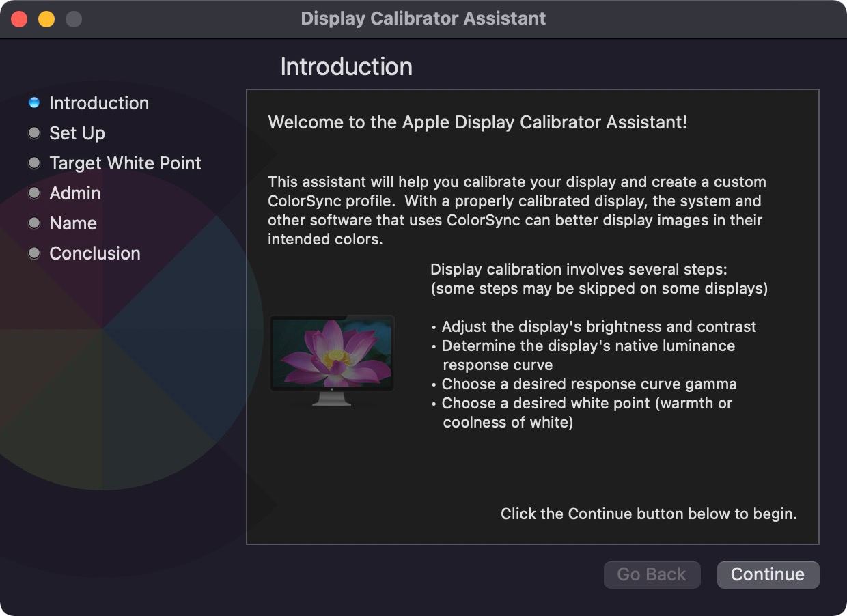Click the gray bullet beside Target White Point
The height and width of the screenshot is (616, 847).
pos(34,163)
